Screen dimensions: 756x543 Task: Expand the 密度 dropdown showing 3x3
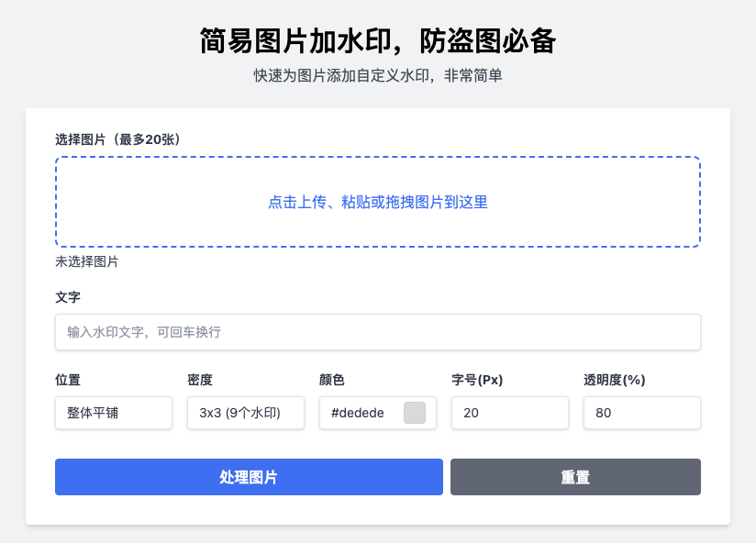[x=245, y=413]
